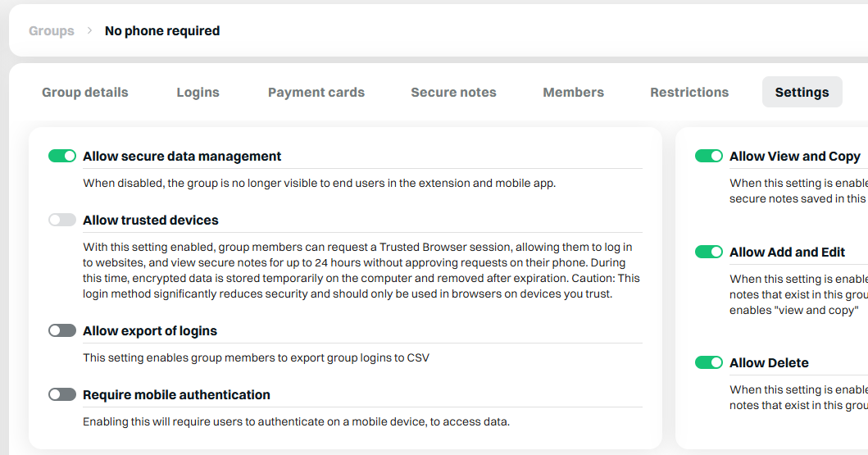868x455 pixels.
Task: Switch to the Logins tab
Action: point(198,92)
